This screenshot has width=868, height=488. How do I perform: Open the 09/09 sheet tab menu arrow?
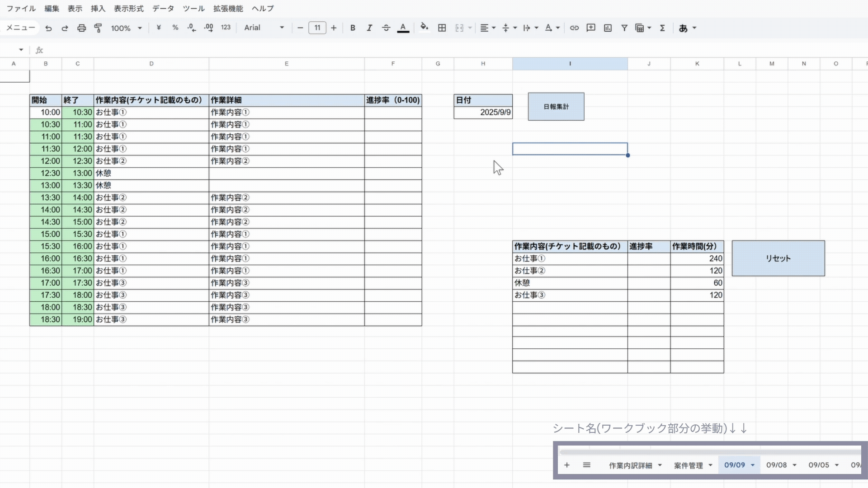751,465
